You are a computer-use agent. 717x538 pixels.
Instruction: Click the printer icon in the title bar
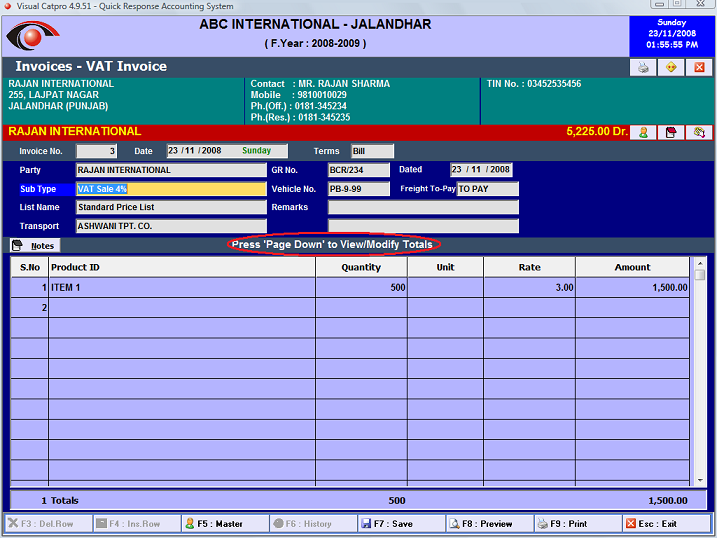pyautogui.click(x=643, y=68)
